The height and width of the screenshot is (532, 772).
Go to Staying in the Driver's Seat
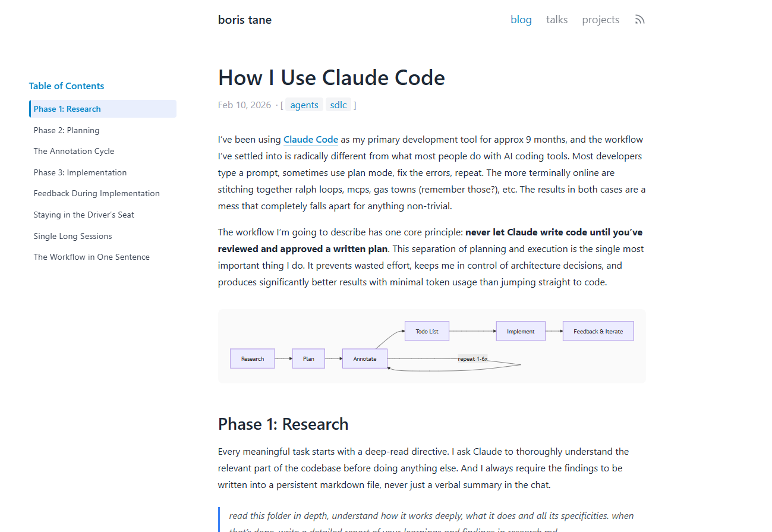(84, 215)
